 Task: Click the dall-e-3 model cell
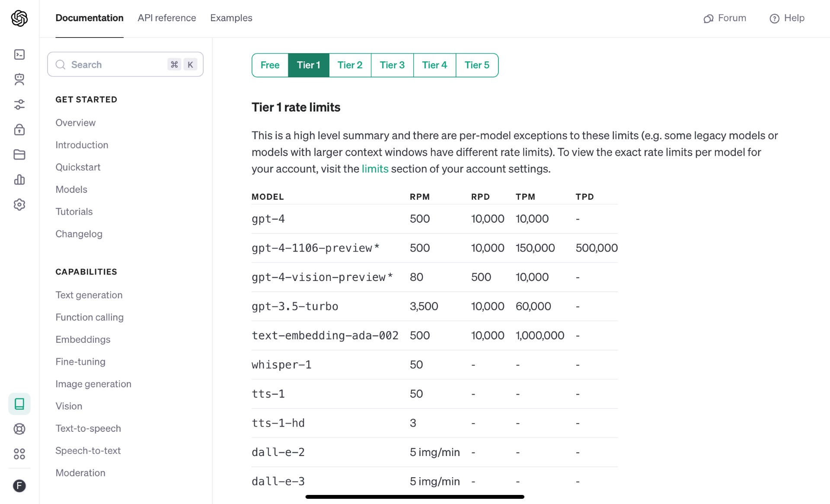pyautogui.click(x=278, y=482)
